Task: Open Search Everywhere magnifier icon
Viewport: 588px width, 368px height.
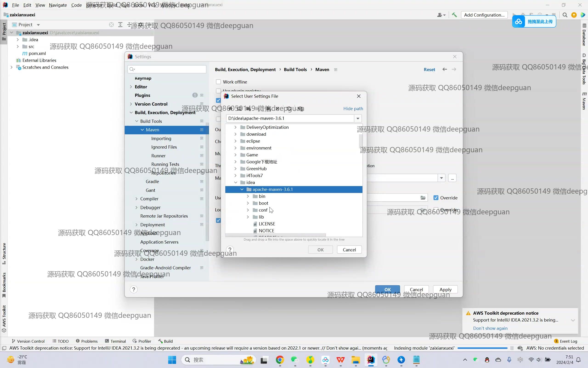Action: [x=565, y=15]
